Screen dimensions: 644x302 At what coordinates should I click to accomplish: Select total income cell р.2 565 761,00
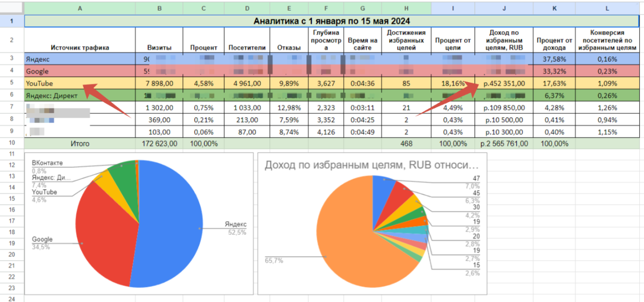point(504,143)
